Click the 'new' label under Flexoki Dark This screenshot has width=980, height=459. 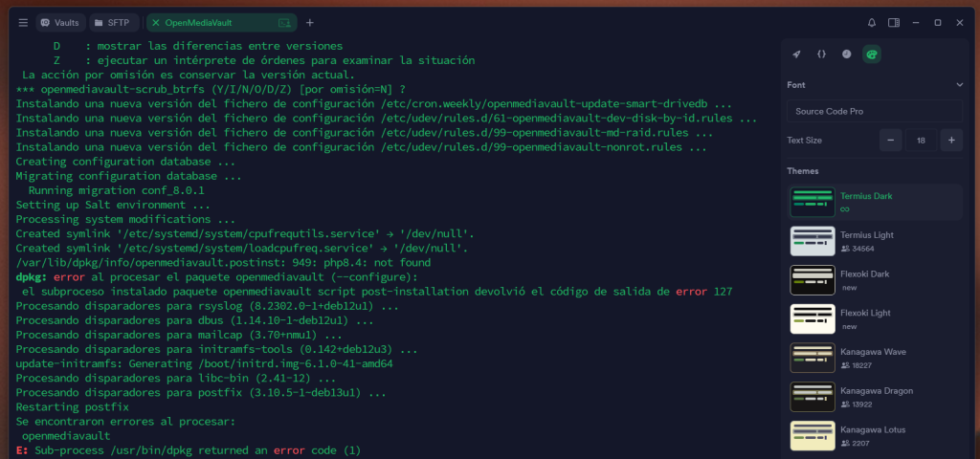point(849,288)
